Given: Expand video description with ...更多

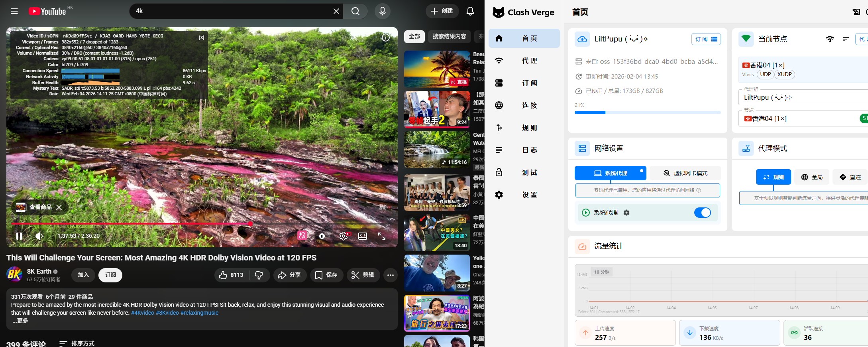Looking at the screenshot, I should pos(20,321).
